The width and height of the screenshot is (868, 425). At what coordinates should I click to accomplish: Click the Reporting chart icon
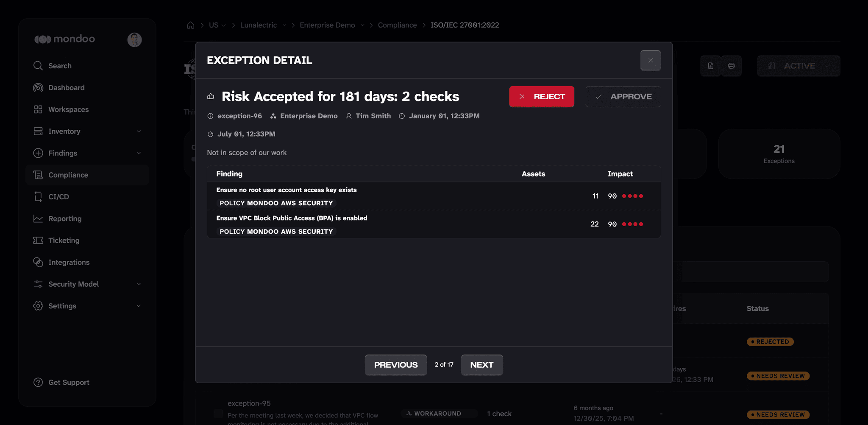pyautogui.click(x=38, y=218)
